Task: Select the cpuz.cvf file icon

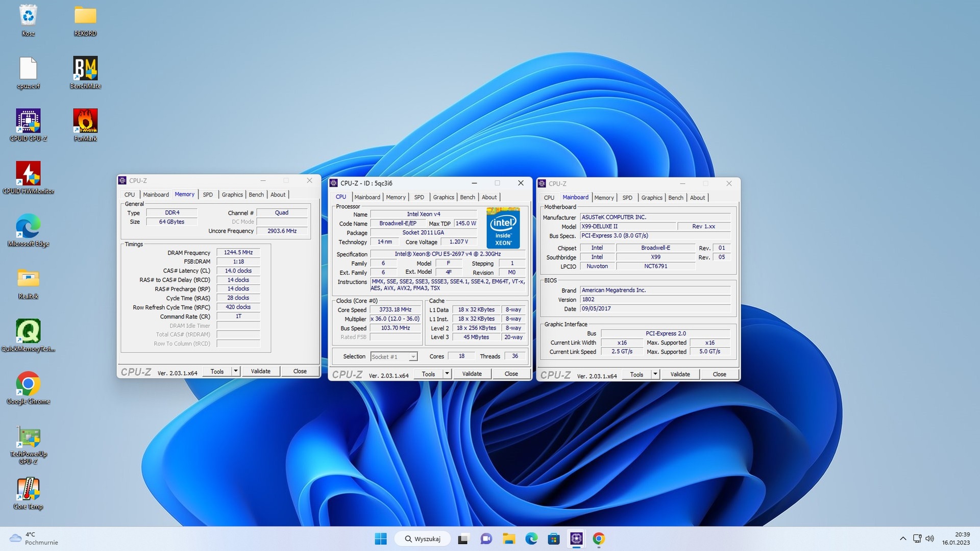Action: [28, 73]
